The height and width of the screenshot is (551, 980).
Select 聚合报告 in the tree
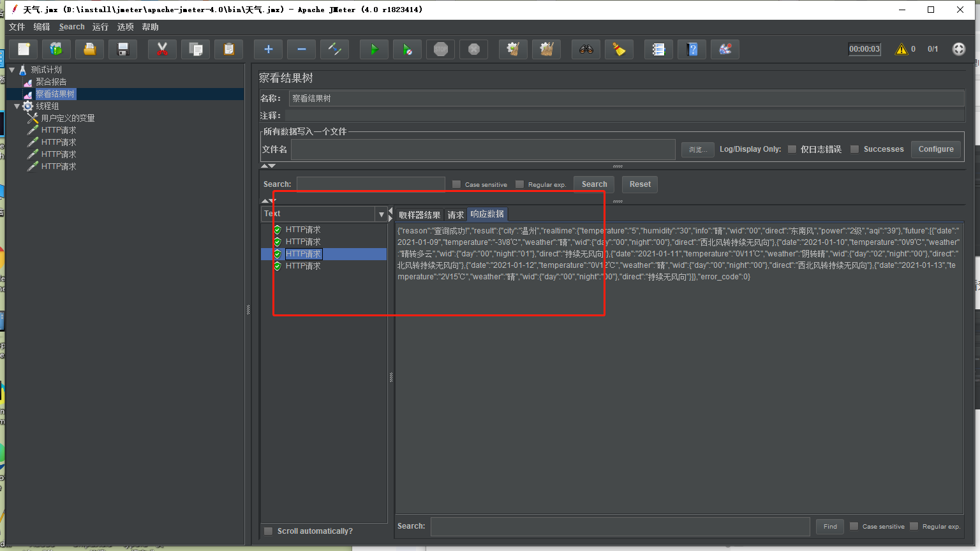[x=51, y=82]
